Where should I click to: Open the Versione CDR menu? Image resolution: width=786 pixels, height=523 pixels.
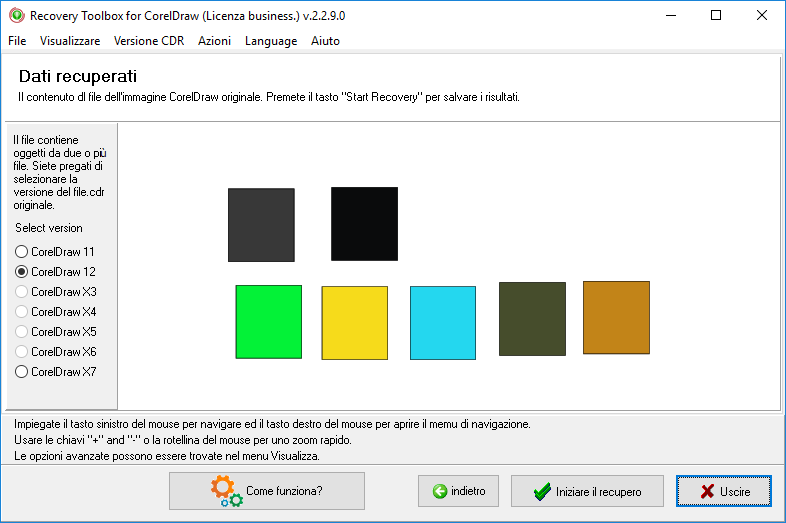click(149, 41)
